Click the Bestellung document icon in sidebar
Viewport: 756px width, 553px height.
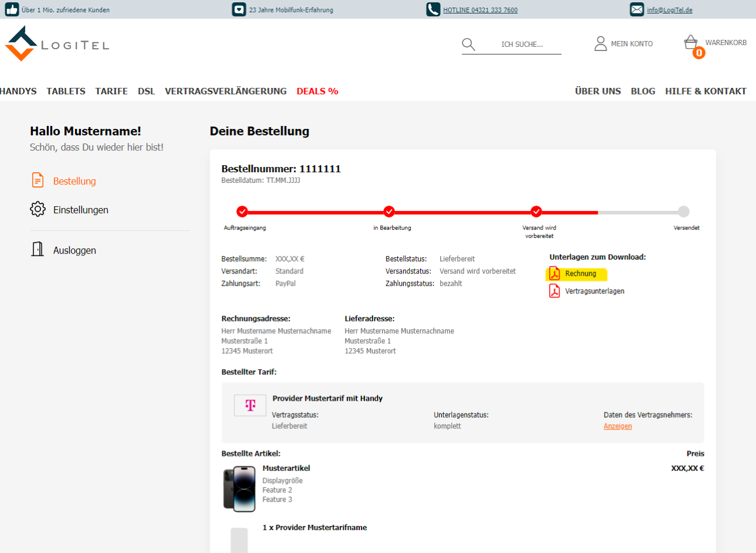tap(38, 180)
